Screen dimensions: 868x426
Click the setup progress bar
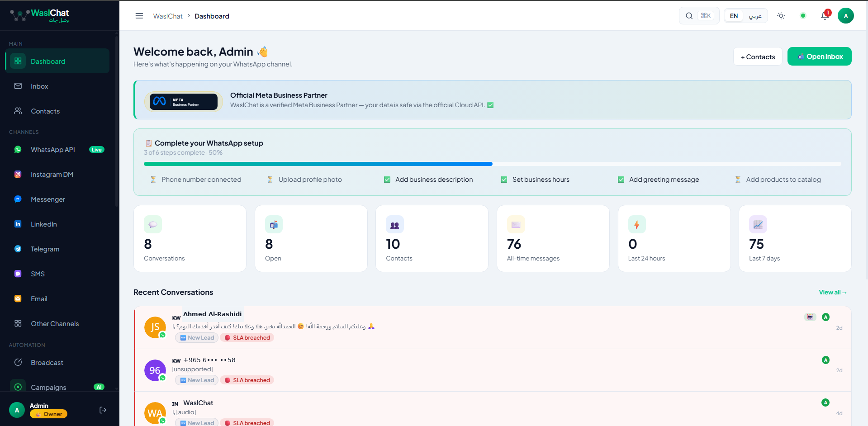click(493, 164)
